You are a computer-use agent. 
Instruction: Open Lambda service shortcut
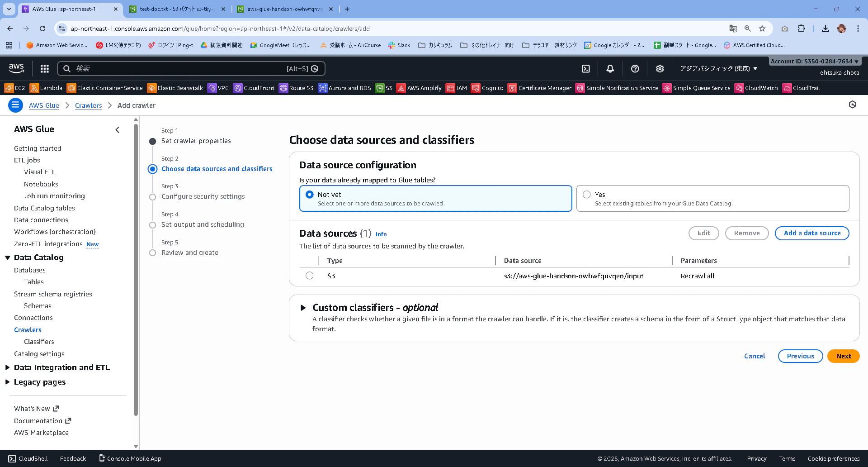point(46,88)
